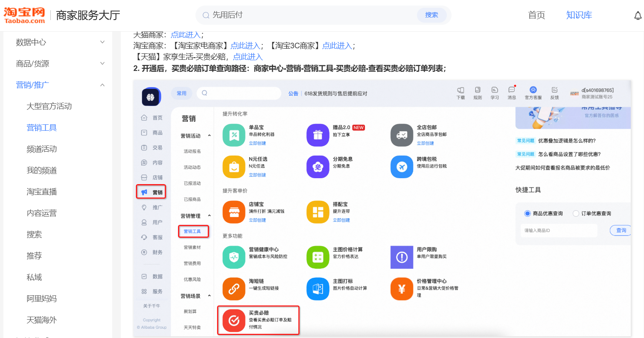644x338 pixels.
Task: Click the N元任选 bag icon
Action: coord(234,167)
